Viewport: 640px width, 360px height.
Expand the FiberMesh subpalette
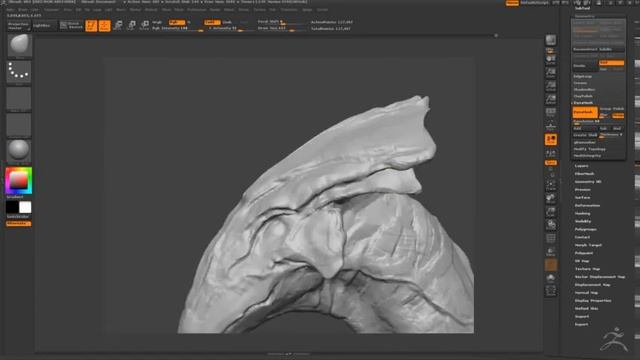click(584, 174)
